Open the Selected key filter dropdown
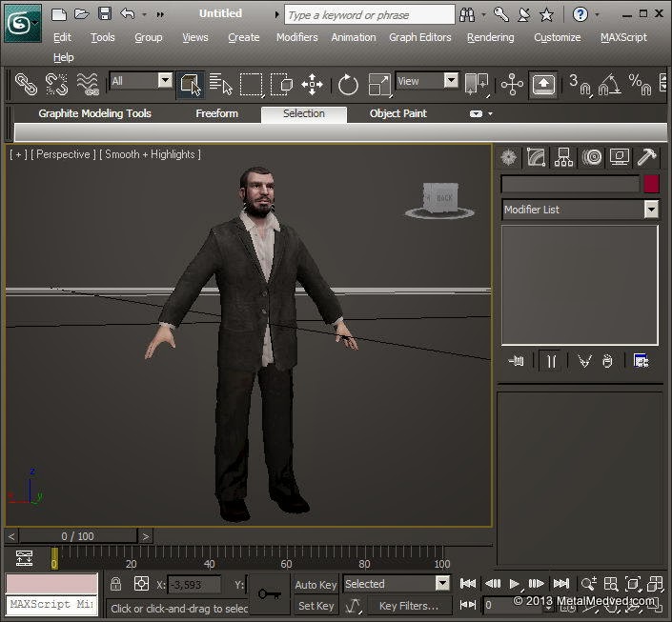This screenshot has height=622, width=672. click(x=442, y=584)
